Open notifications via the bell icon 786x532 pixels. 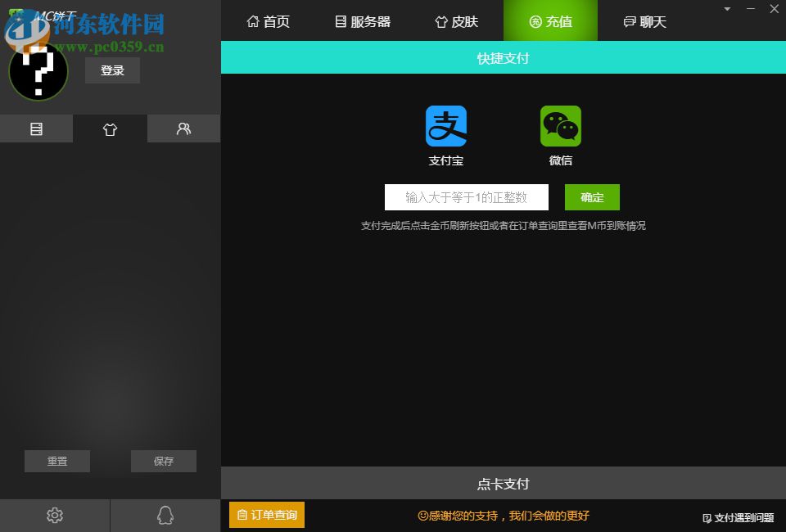click(165, 515)
